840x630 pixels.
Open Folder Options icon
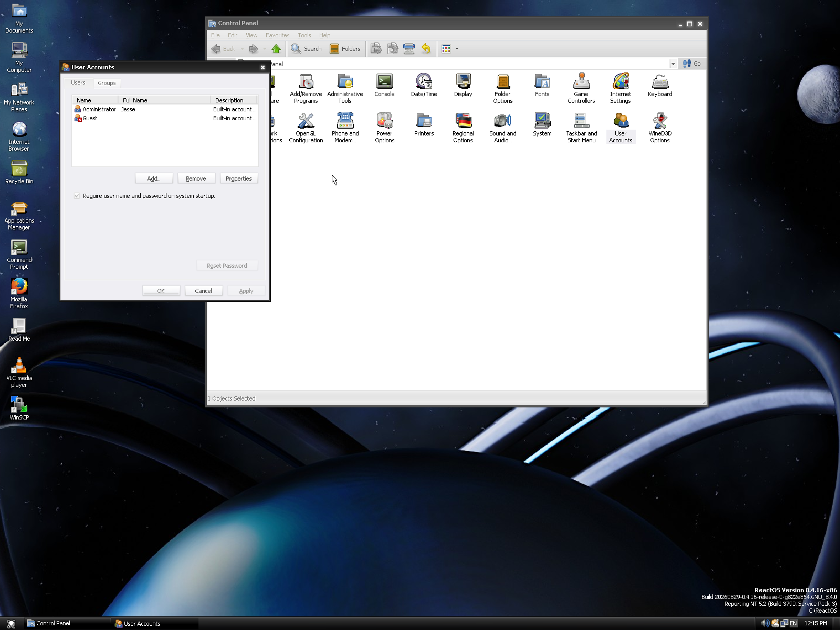[x=502, y=88]
